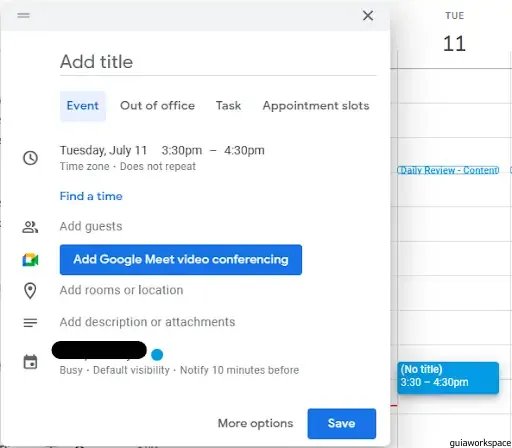Click the clock icon beside the date
Viewport: 512px width, 448px height.
point(30,158)
